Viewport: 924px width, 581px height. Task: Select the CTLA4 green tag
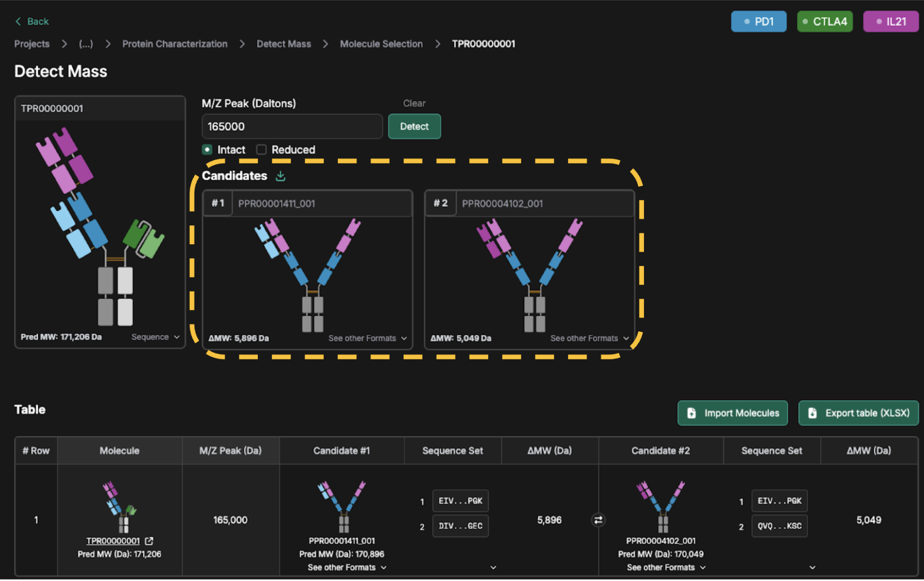(825, 22)
